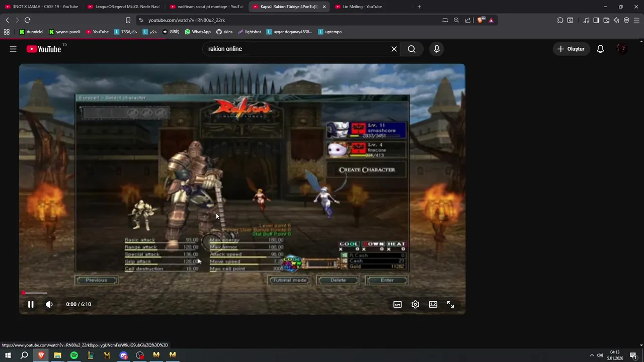Pause the YouTube video

[31, 304]
